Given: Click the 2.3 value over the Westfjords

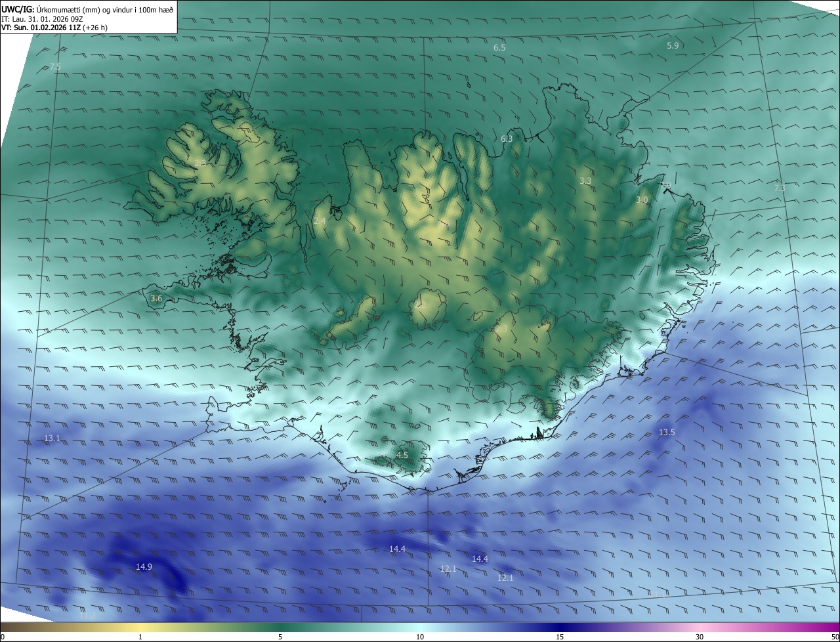Looking at the screenshot, I should pyautogui.click(x=200, y=163).
